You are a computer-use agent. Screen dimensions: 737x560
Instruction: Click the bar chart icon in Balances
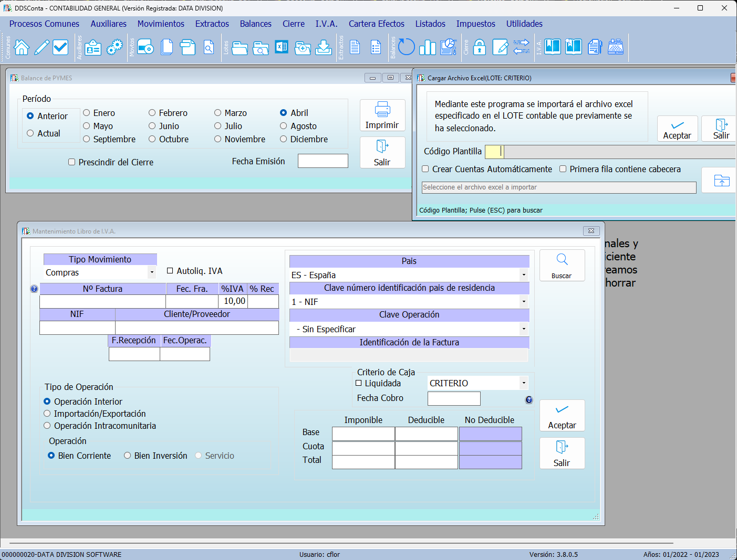[428, 47]
